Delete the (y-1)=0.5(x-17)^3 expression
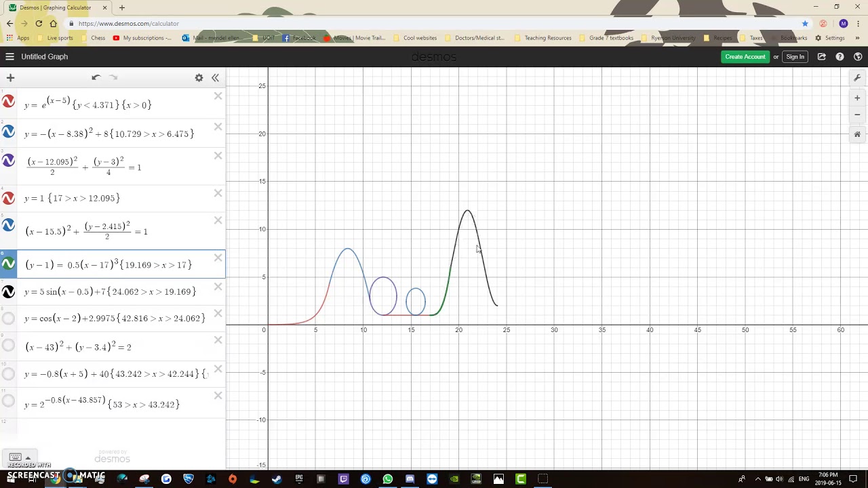This screenshot has height=488, width=868. pos(218,258)
